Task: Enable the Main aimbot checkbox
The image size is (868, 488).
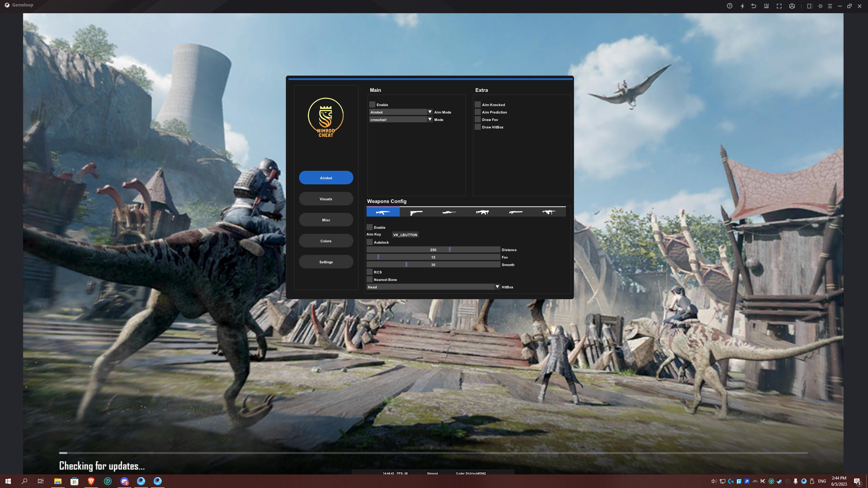Action: point(372,104)
